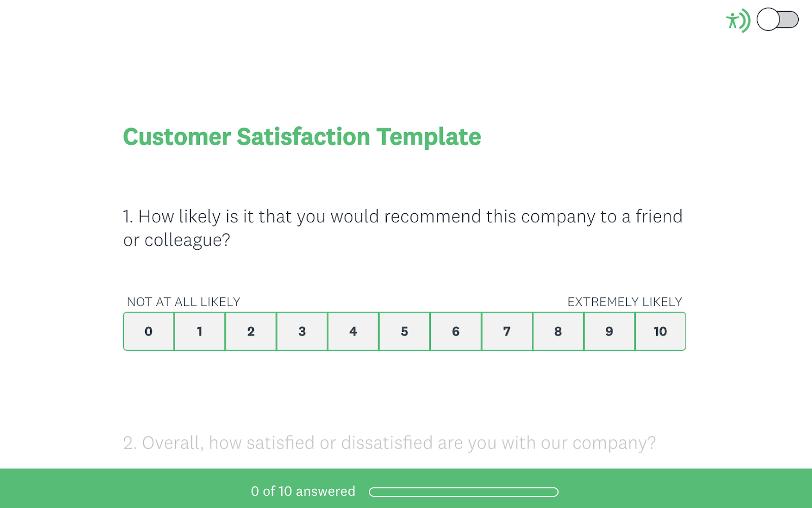Image resolution: width=812 pixels, height=508 pixels.
Task: Choose the middle rating 5
Action: [x=404, y=331]
